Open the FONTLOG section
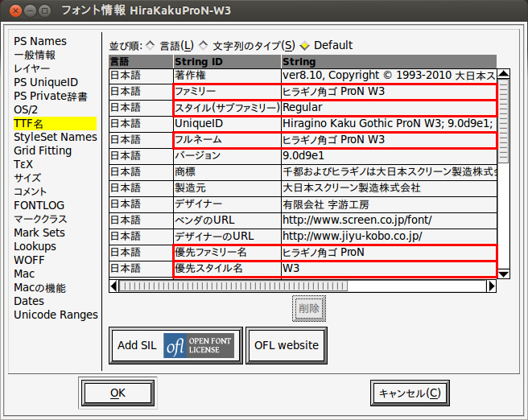 [39, 205]
